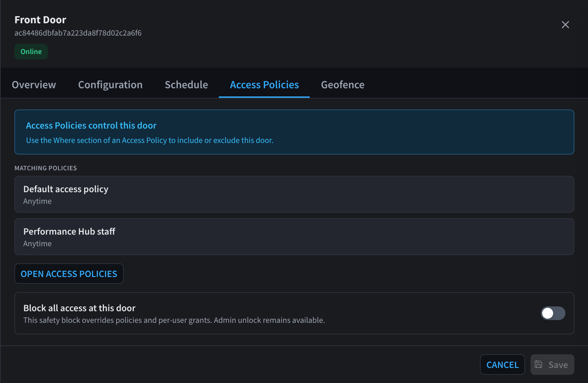The height and width of the screenshot is (383, 588).
Task: Close the Front Door dialog
Action: [x=565, y=25]
